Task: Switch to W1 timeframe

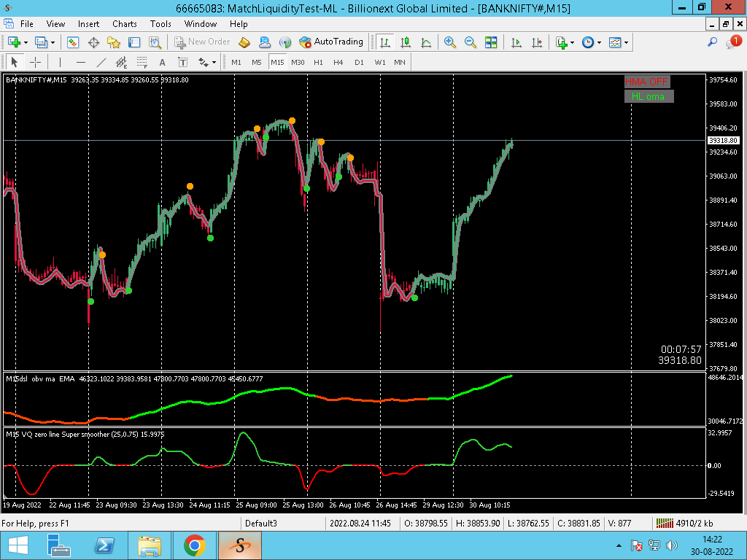Action: (380, 63)
